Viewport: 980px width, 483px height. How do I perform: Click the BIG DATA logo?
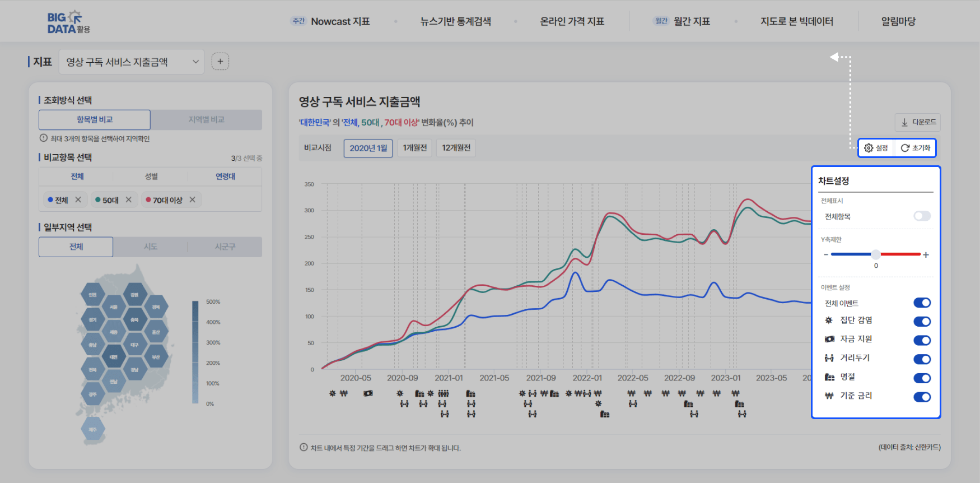[68, 22]
